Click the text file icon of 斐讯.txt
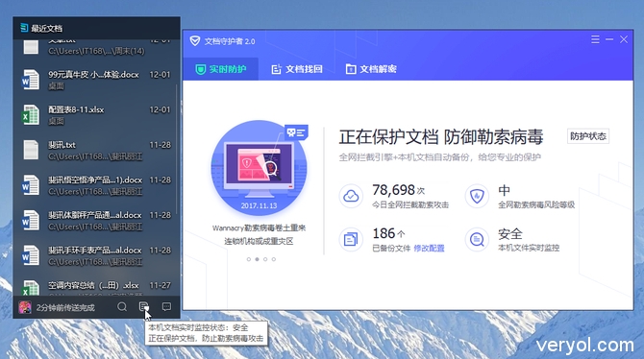 pyautogui.click(x=31, y=150)
